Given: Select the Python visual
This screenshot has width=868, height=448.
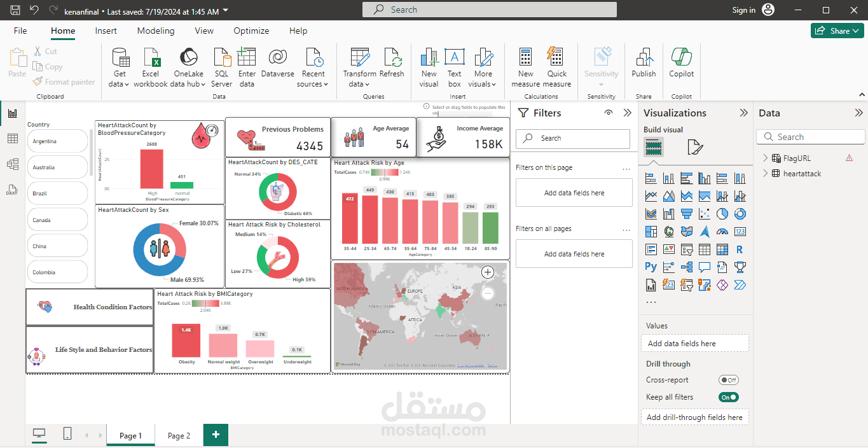Looking at the screenshot, I should click(651, 267).
